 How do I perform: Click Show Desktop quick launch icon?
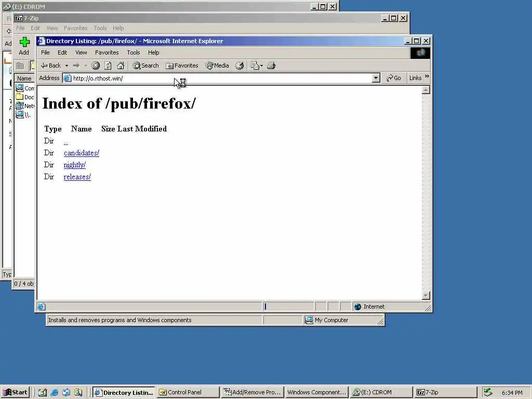(43, 393)
